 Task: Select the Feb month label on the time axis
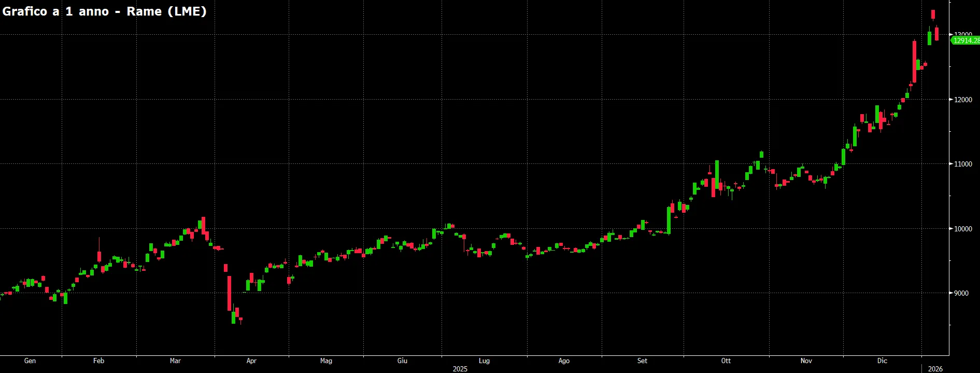coord(98,361)
